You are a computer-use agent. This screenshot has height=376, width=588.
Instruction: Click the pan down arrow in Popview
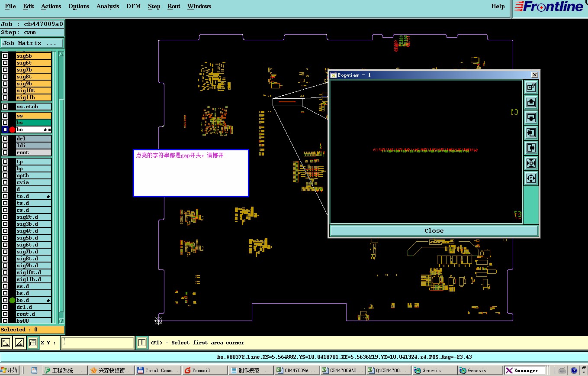[531, 118]
